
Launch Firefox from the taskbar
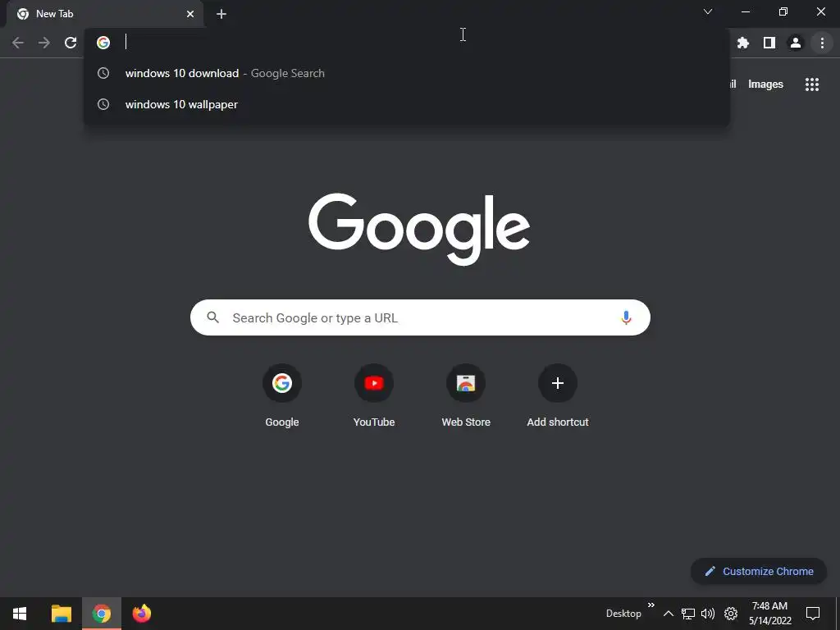tap(141, 614)
